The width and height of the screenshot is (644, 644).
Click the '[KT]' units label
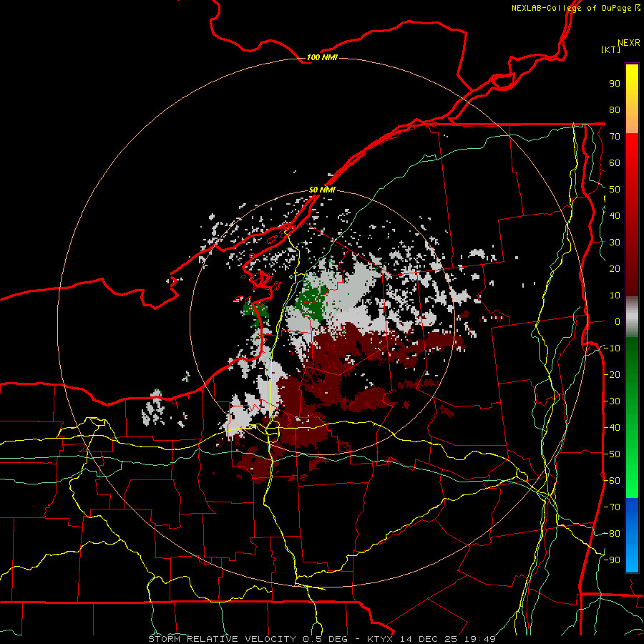click(x=611, y=49)
